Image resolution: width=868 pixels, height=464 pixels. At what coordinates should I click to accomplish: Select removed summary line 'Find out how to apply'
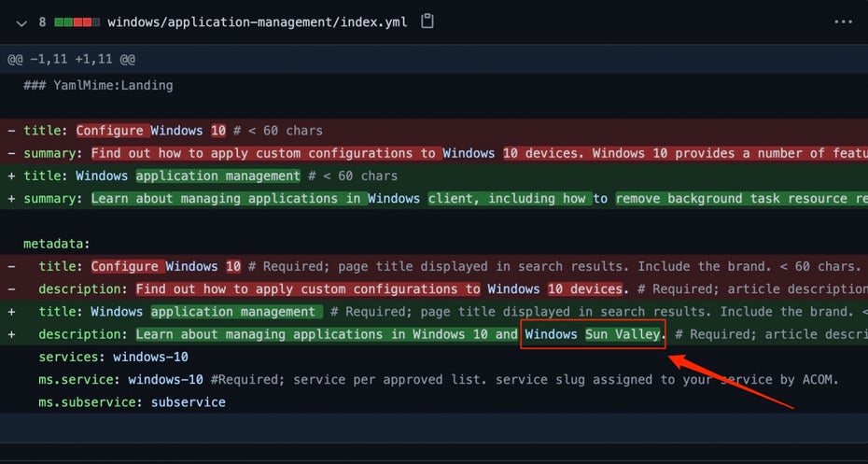(x=434, y=153)
